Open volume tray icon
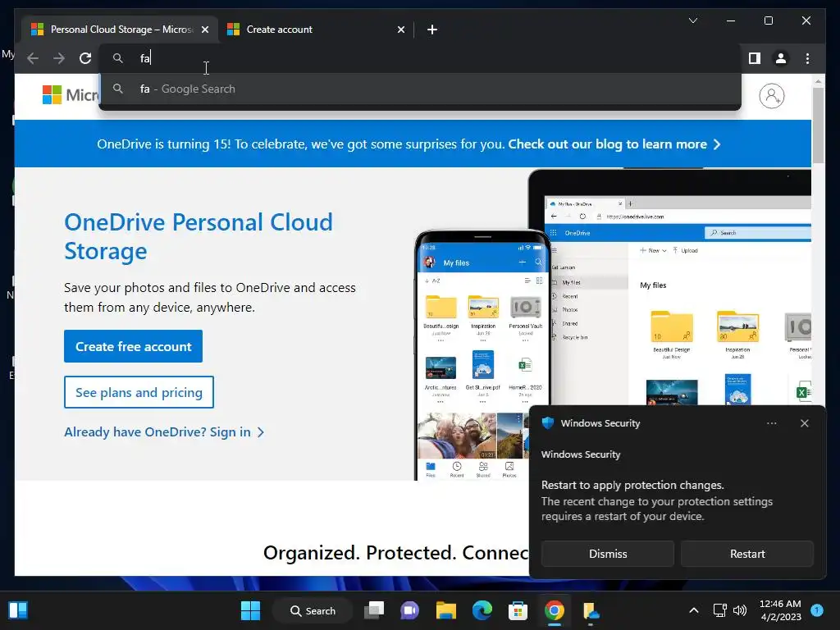 [x=740, y=610]
